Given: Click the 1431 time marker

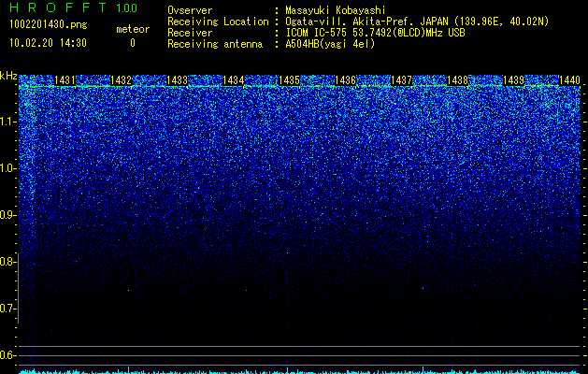Looking at the screenshot, I should 65,80.
